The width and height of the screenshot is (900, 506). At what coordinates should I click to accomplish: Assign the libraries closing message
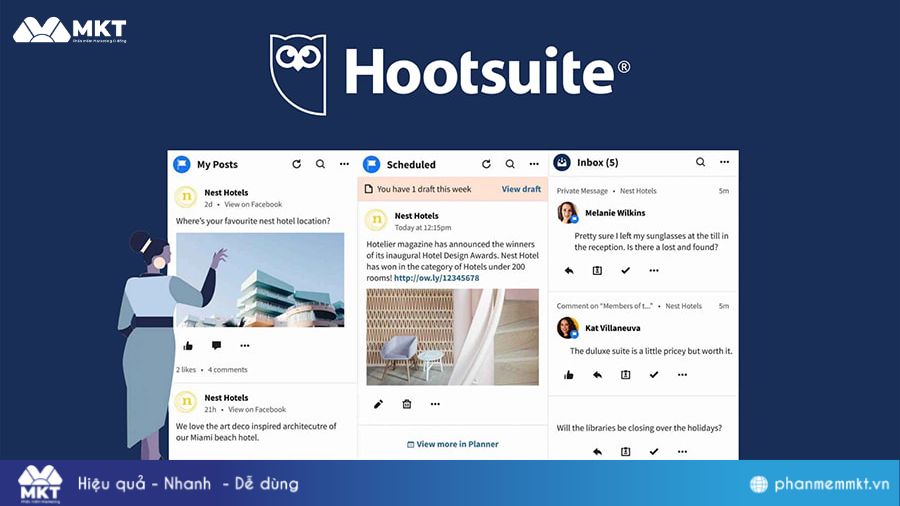pos(626,451)
